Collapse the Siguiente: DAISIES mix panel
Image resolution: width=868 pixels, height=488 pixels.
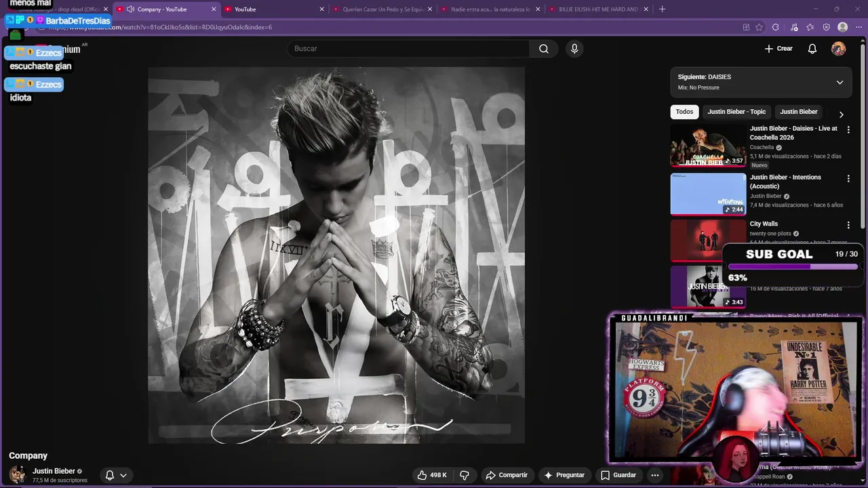coord(840,82)
